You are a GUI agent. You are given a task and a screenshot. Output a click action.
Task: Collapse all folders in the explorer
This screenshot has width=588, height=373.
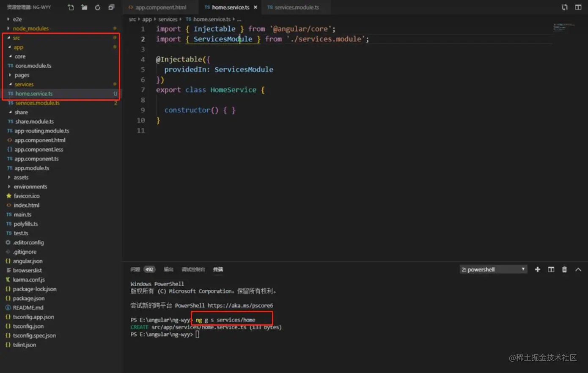111,7
